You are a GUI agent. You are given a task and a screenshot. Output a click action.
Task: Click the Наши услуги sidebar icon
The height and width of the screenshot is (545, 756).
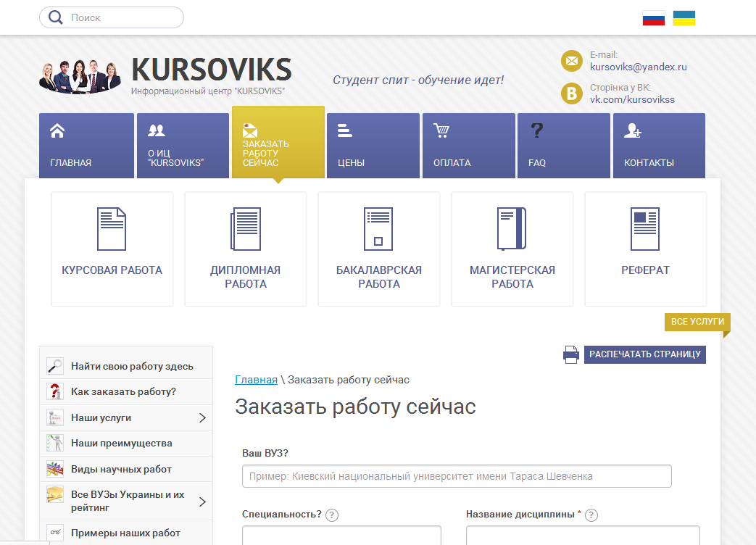click(x=55, y=417)
